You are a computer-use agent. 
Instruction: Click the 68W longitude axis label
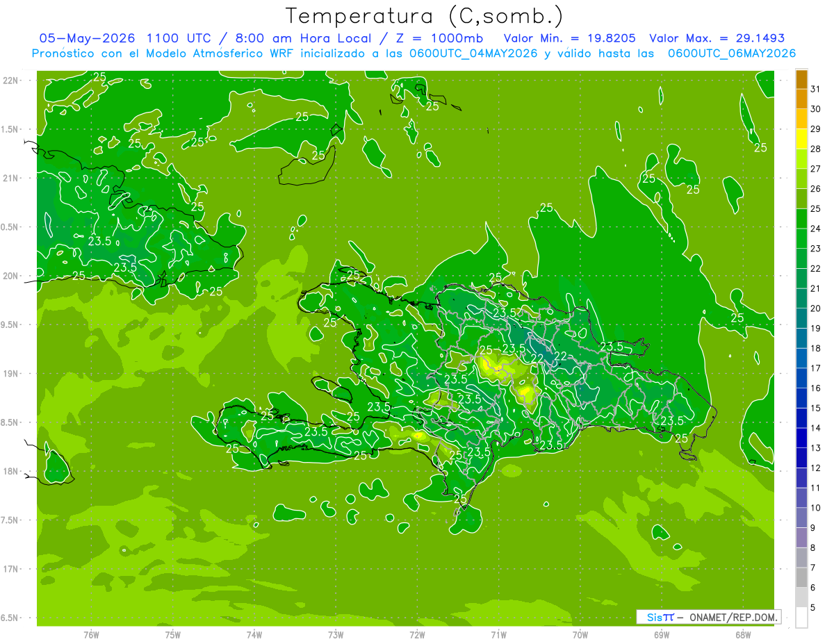[x=743, y=635]
